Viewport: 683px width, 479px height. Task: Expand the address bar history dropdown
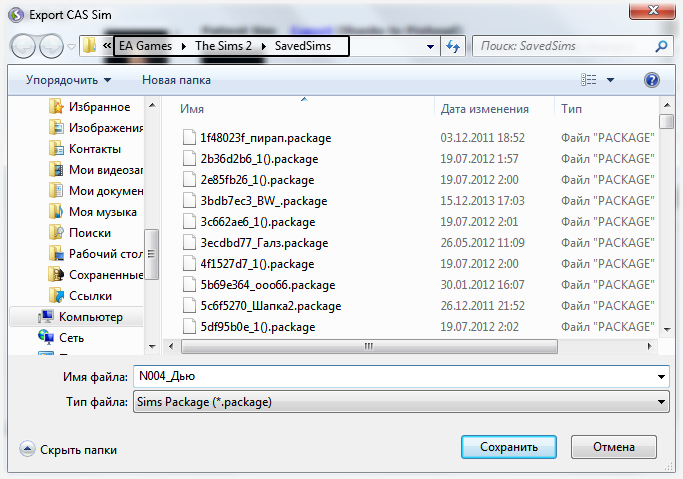click(430, 46)
